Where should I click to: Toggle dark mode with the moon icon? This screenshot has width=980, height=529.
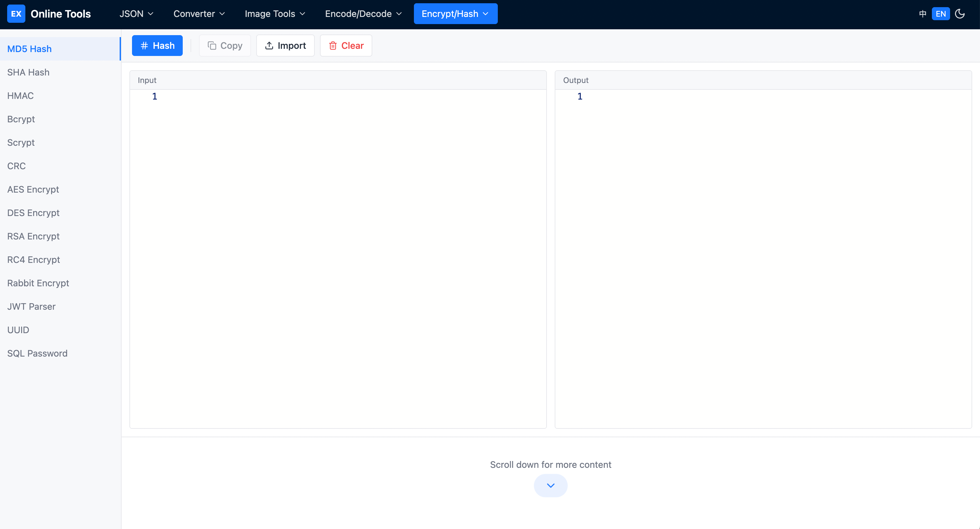(x=960, y=14)
